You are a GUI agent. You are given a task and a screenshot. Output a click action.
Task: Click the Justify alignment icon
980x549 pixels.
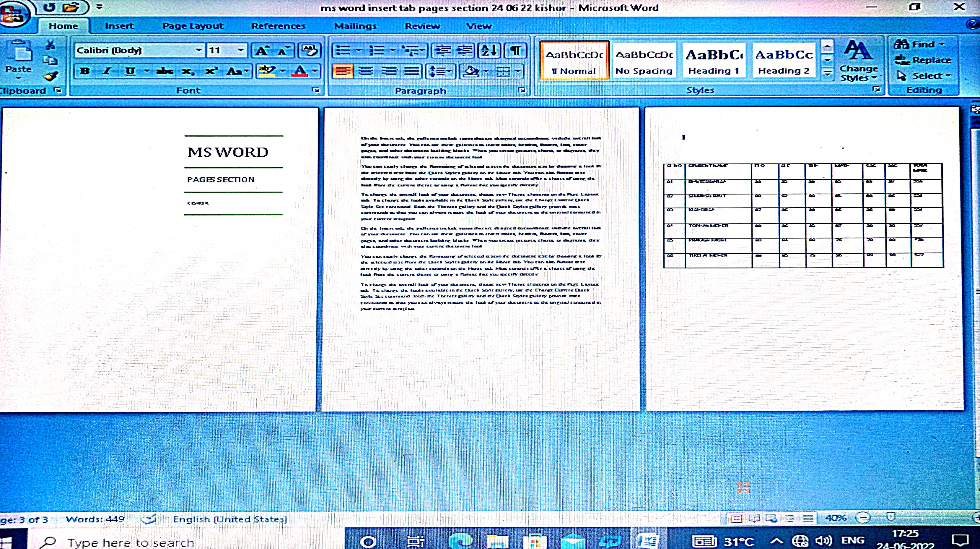click(x=412, y=71)
